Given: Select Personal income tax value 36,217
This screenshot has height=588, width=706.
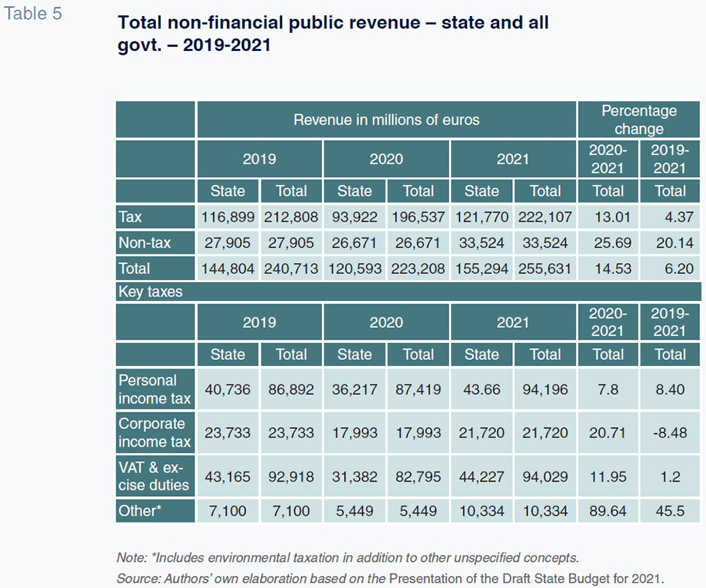Looking at the screenshot, I should click(x=355, y=389).
